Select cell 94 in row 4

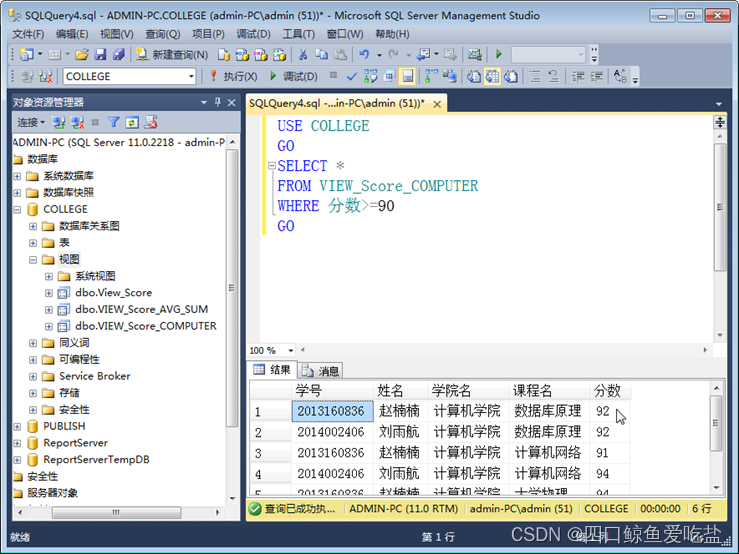pyautogui.click(x=609, y=473)
